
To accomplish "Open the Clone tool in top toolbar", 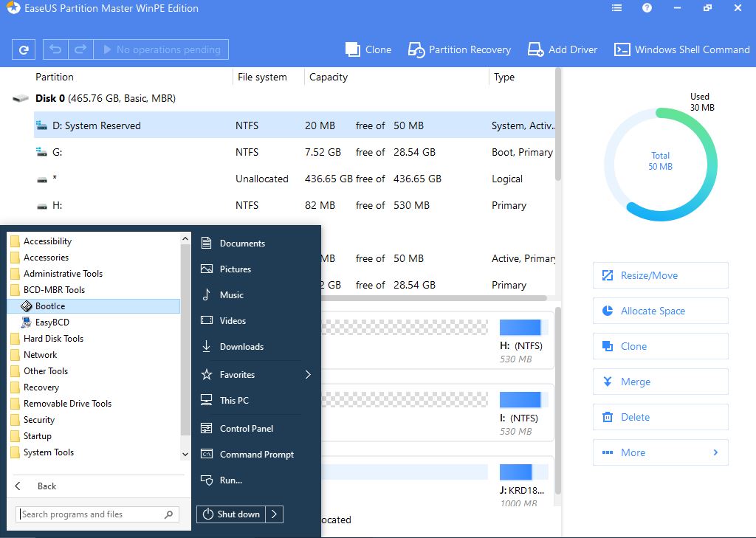I will tap(368, 49).
